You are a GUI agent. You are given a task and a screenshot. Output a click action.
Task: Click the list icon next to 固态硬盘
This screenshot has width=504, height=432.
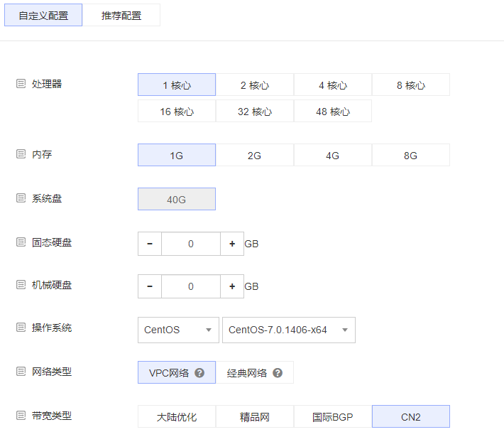pos(21,242)
